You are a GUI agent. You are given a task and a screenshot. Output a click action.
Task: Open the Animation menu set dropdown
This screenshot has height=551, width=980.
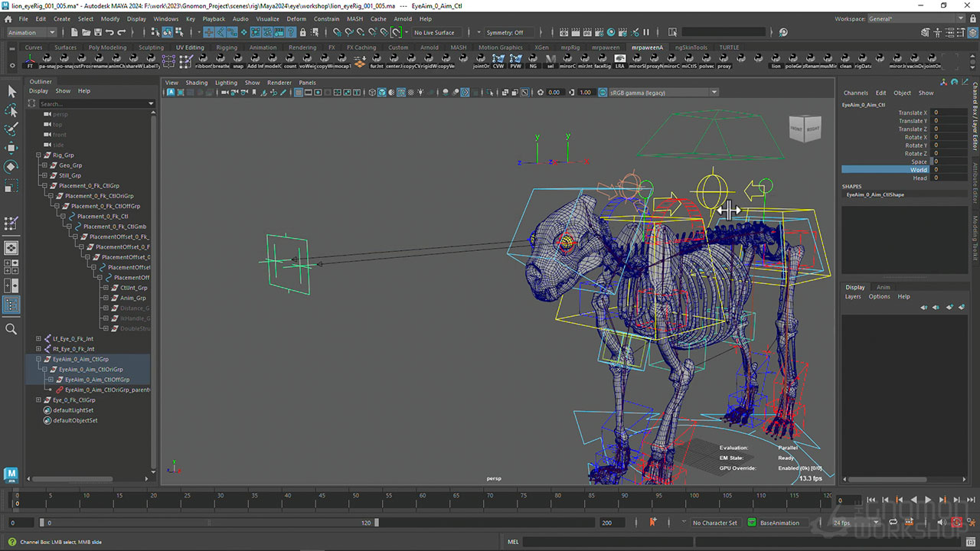(31, 33)
